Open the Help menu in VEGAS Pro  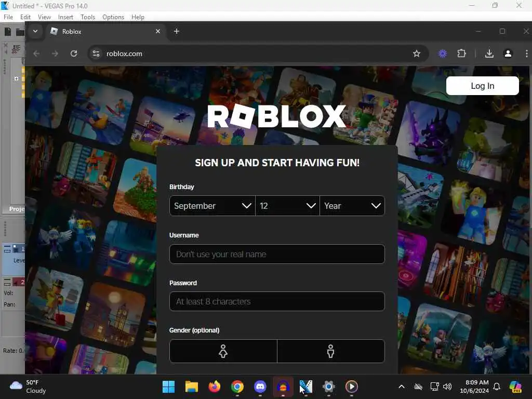pyautogui.click(x=138, y=17)
